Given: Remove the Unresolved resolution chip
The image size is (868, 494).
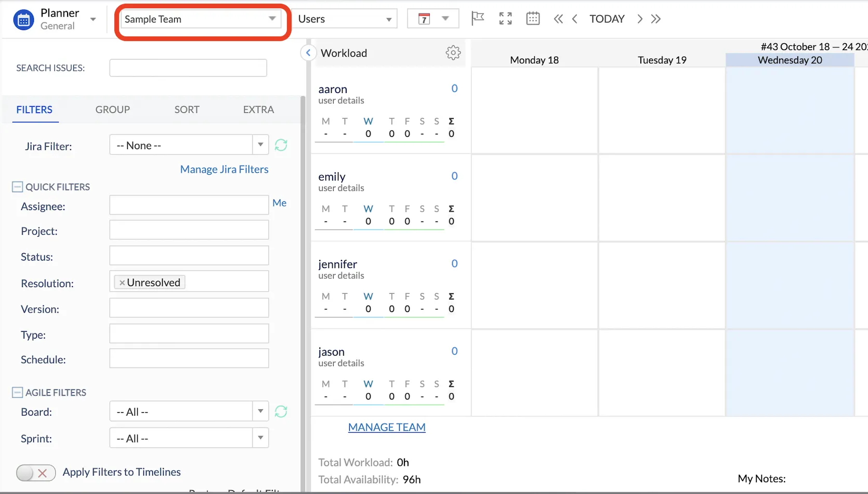Looking at the screenshot, I should click(121, 282).
